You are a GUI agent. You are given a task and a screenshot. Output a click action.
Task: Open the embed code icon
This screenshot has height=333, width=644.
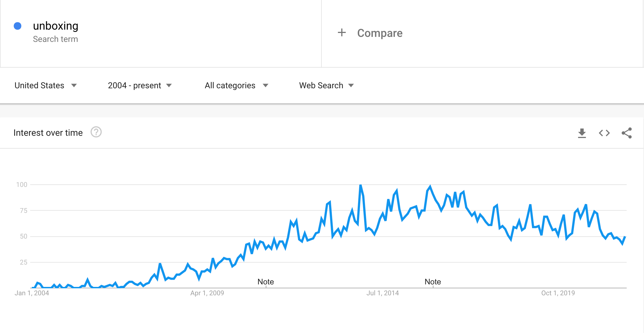coord(604,133)
